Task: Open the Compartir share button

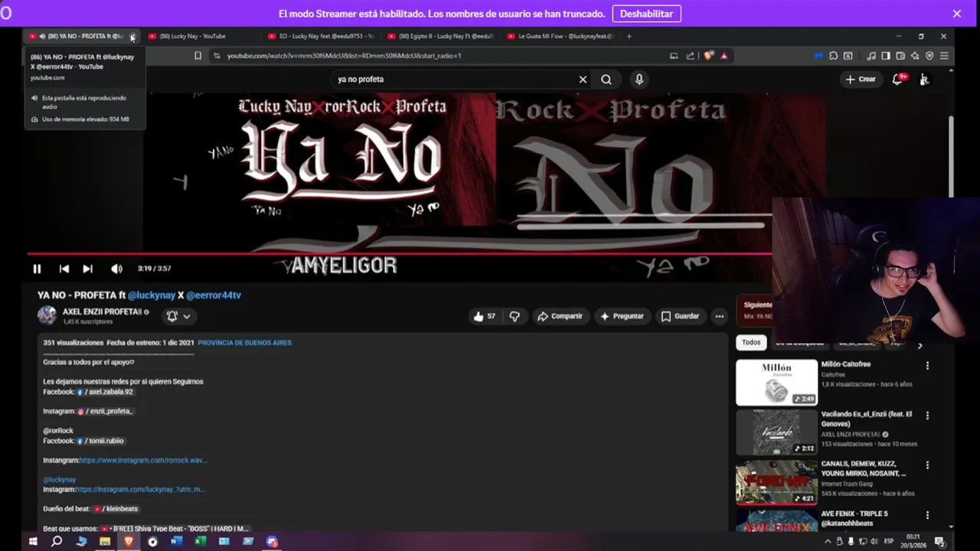Action: tap(560, 316)
